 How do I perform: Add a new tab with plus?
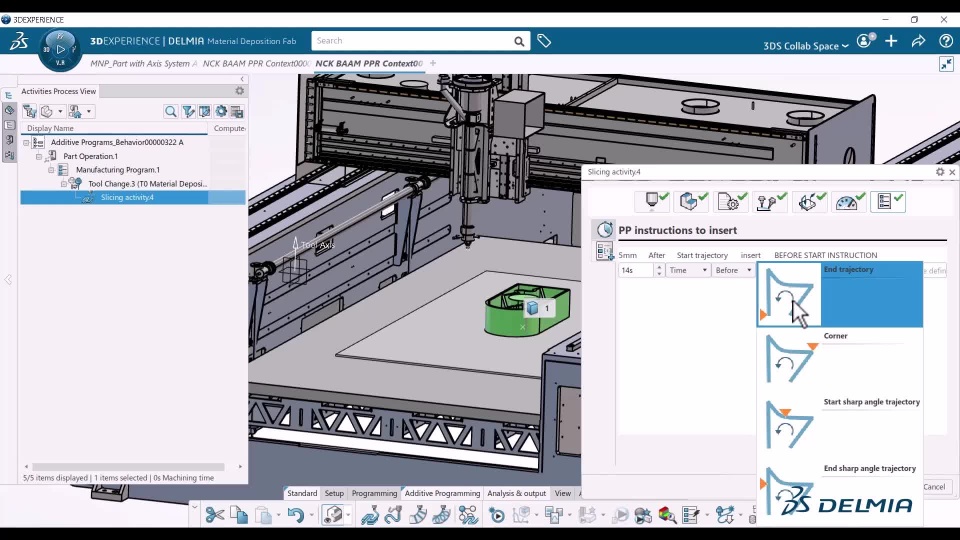[433, 63]
